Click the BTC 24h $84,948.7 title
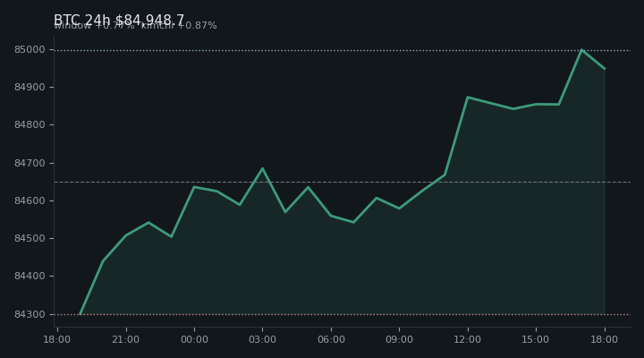Viewport: 644px width, 358px height. coord(119,20)
